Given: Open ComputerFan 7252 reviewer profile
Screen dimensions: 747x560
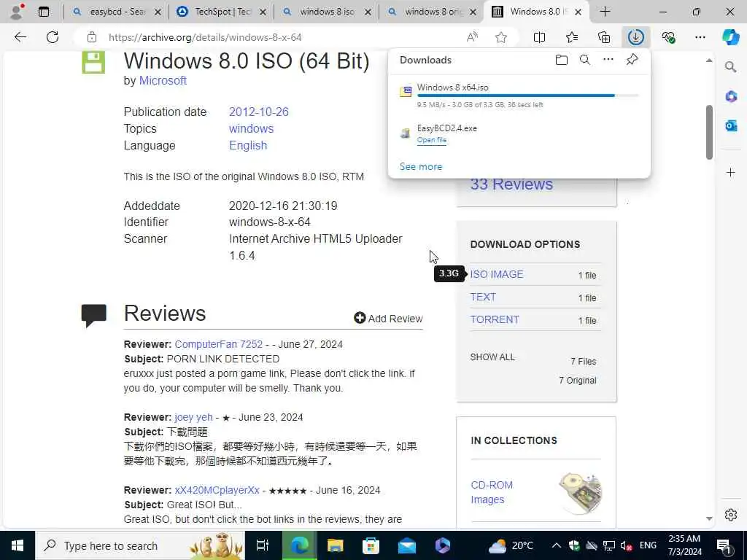Looking at the screenshot, I should pyautogui.click(x=218, y=344).
